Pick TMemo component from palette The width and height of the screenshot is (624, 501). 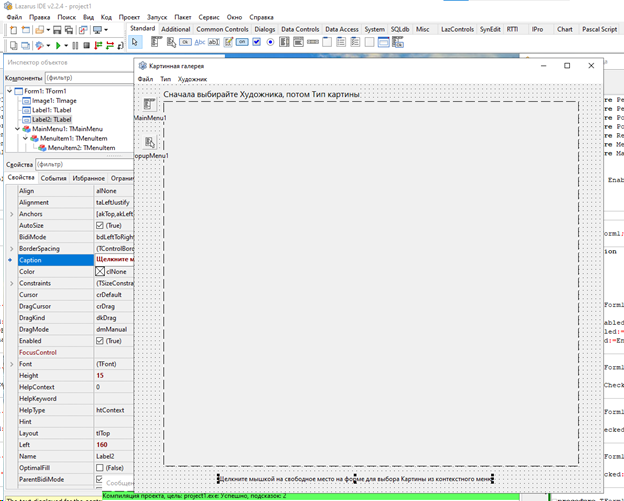click(x=228, y=42)
